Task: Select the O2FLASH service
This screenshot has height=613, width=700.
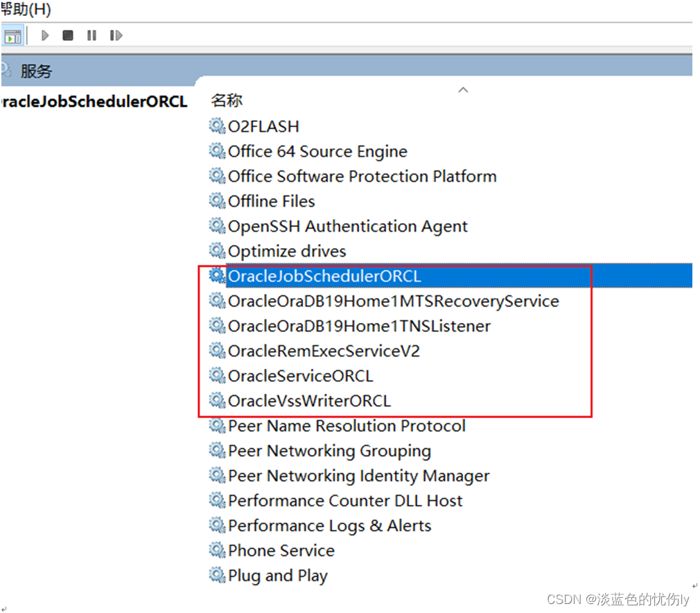Action: (x=263, y=126)
